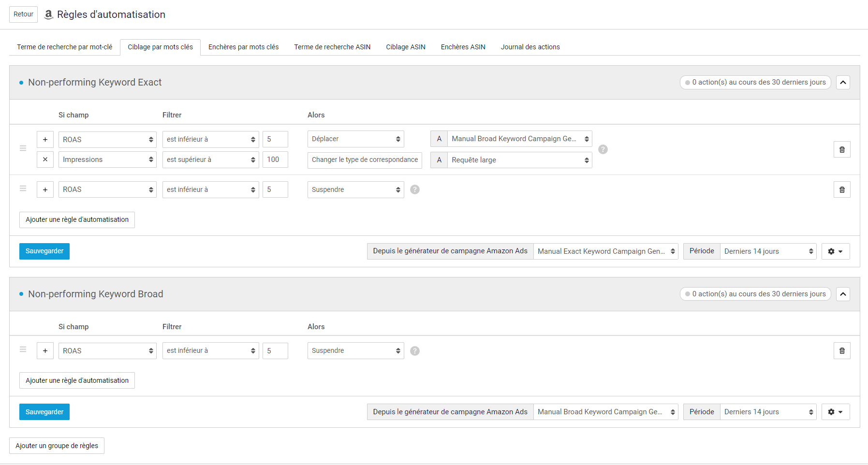Open the Impressions field dropdown
868x465 pixels.
click(x=107, y=160)
